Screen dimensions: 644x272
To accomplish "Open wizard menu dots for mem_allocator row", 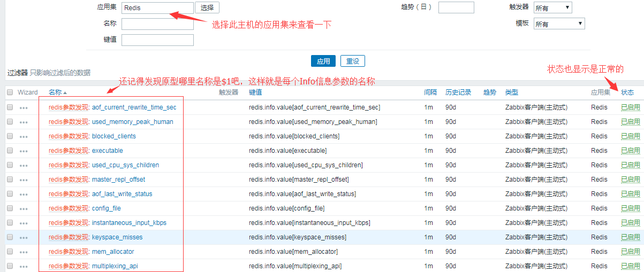I will [x=23, y=252].
